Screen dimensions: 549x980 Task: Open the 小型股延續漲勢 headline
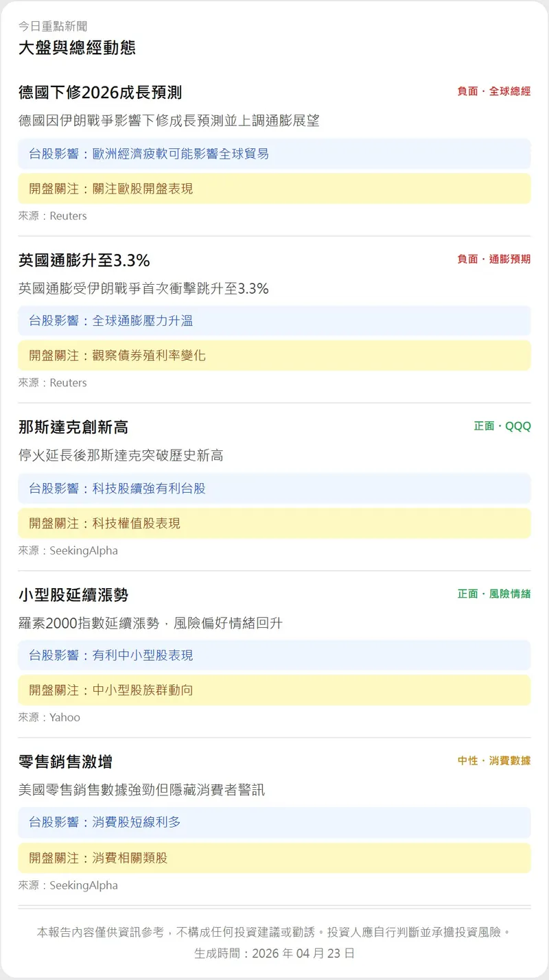(x=73, y=595)
